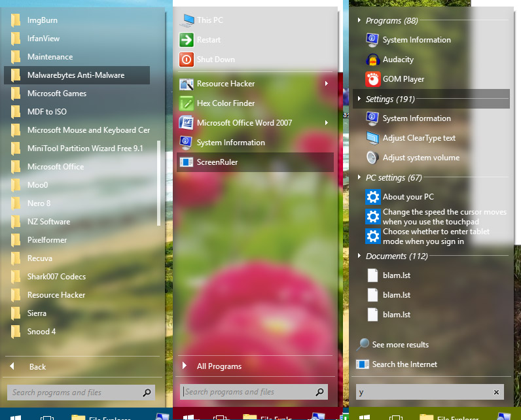
Task: Click the Recuva folder icon
Action: (15, 258)
